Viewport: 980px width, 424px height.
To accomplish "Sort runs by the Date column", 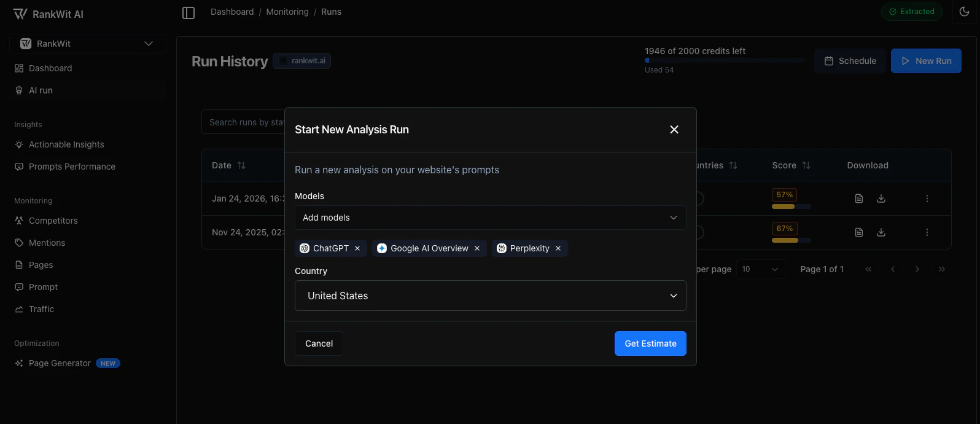I will [x=228, y=165].
